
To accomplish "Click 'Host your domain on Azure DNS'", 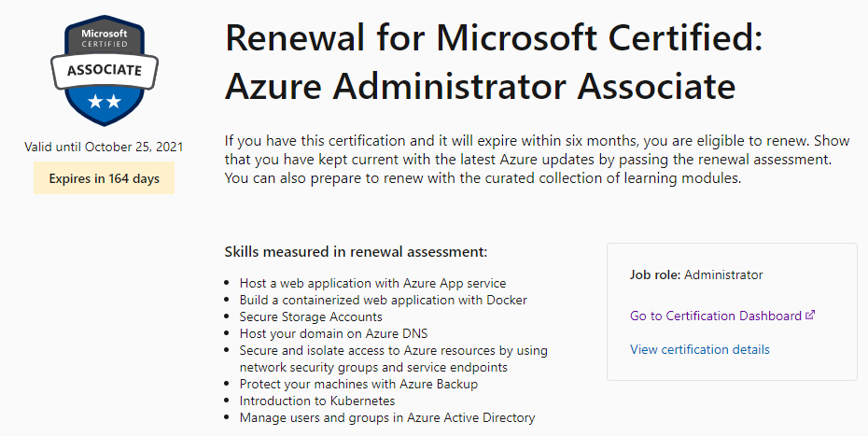I will coord(333,333).
